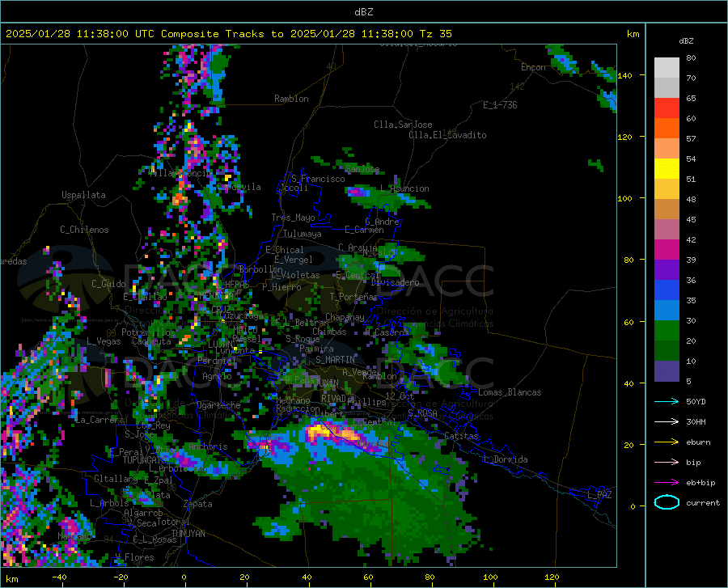Pick the light gray top swatch in dBZ scale
Screen dimensions: 728x588
coord(667,68)
